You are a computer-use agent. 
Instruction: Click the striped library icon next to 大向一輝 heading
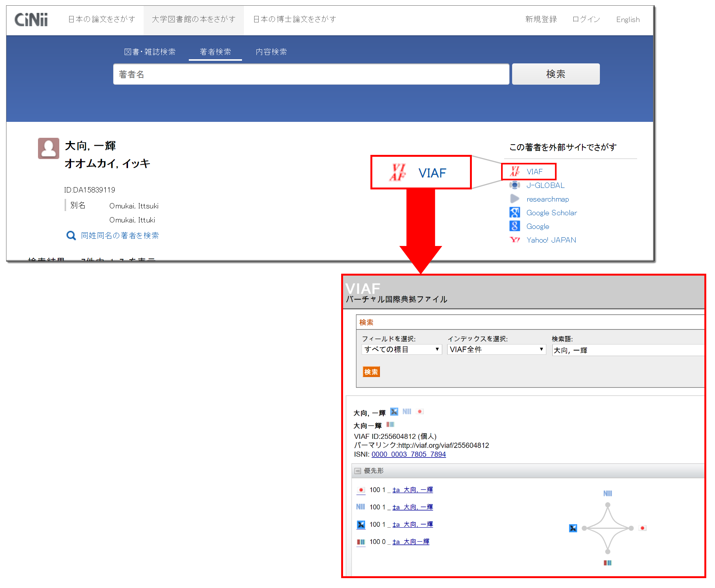[x=391, y=424]
